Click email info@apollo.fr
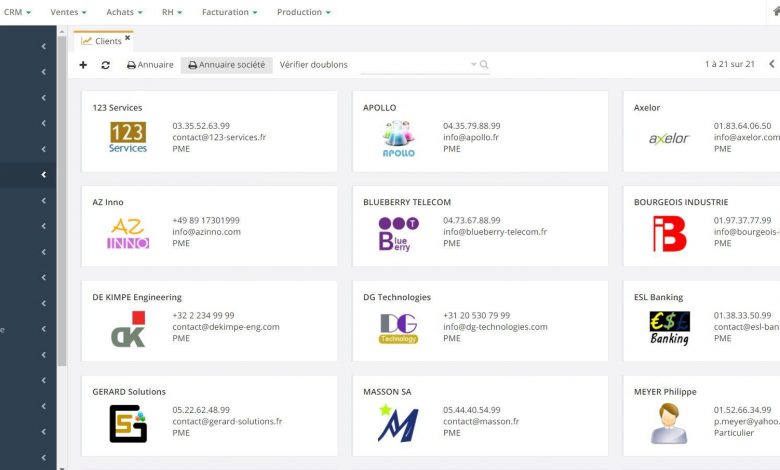 click(471, 137)
